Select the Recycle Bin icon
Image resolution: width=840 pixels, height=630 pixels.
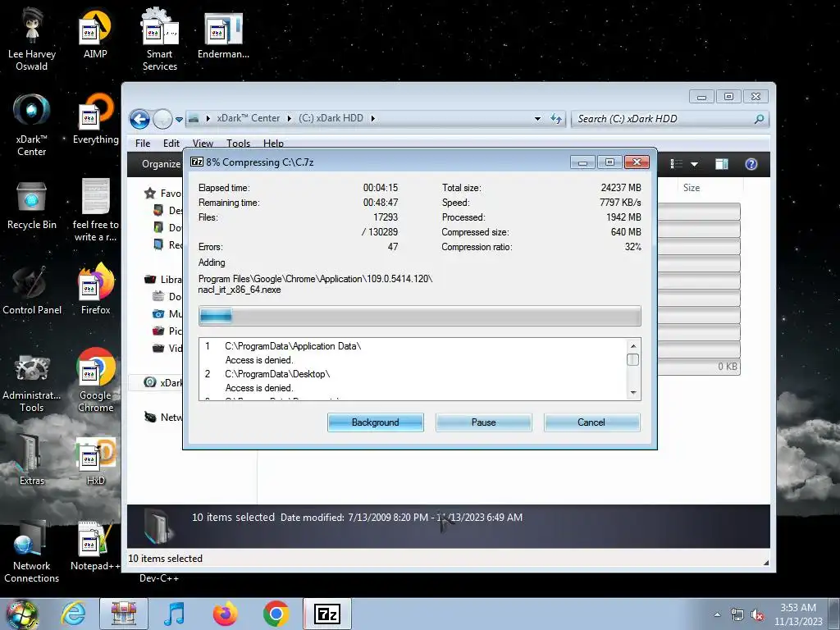click(x=32, y=206)
